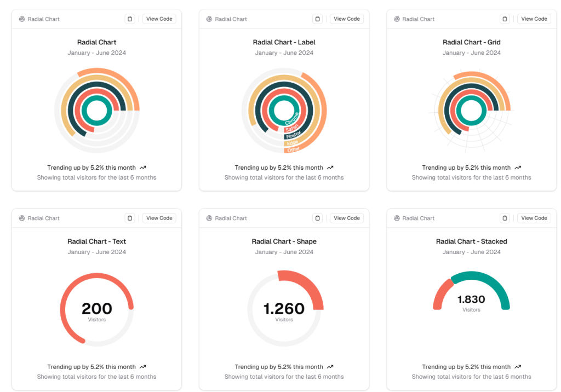Click clipboard icon on Radial Chart - Shape card
This screenshot has height=392, width=561.
point(317,218)
